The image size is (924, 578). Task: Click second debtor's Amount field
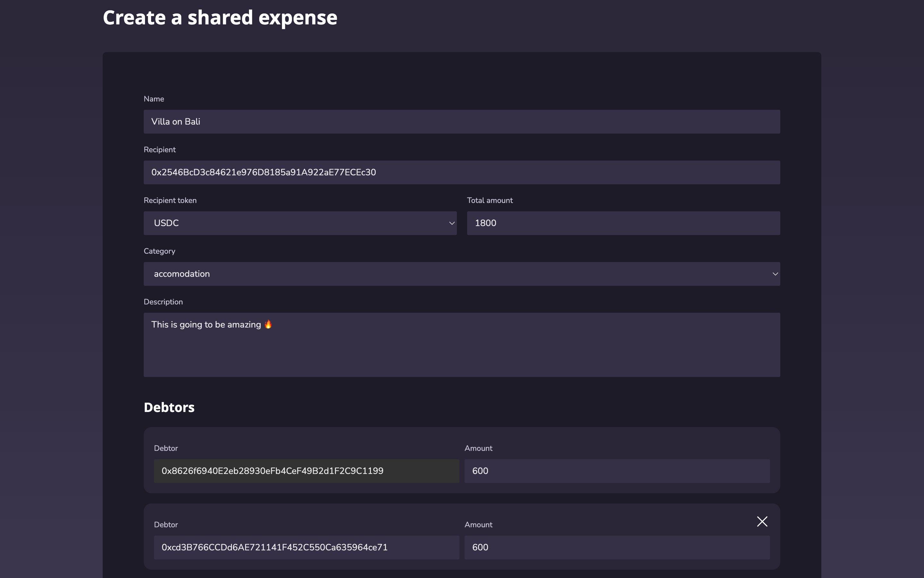point(617,547)
